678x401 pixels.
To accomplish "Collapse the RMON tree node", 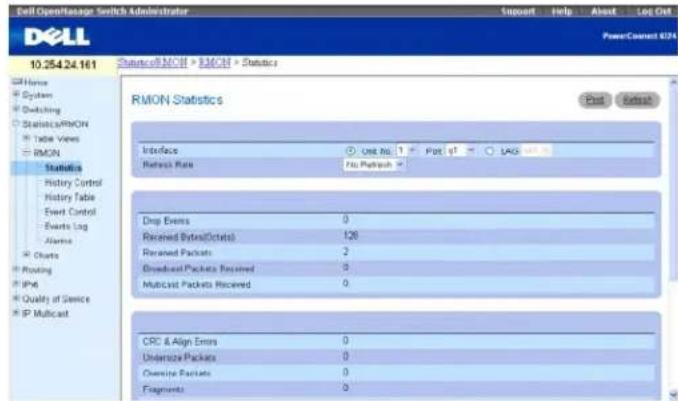I will pyautogui.click(x=27, y=153).
